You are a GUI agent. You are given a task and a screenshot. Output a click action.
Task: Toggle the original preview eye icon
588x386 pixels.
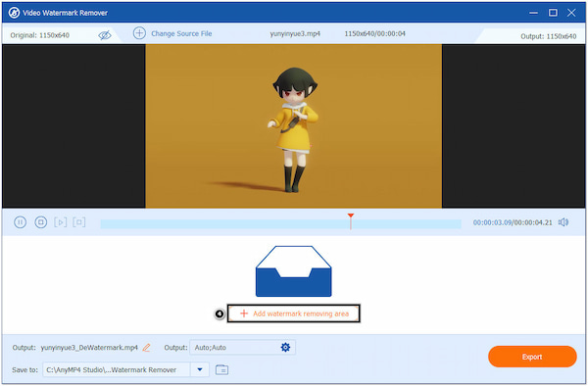coord(105,35)
